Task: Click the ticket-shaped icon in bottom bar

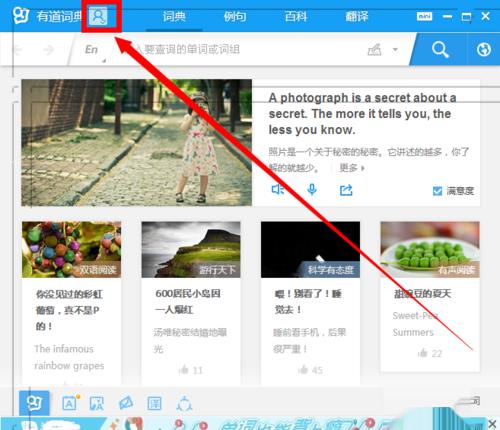Action: 126,403
